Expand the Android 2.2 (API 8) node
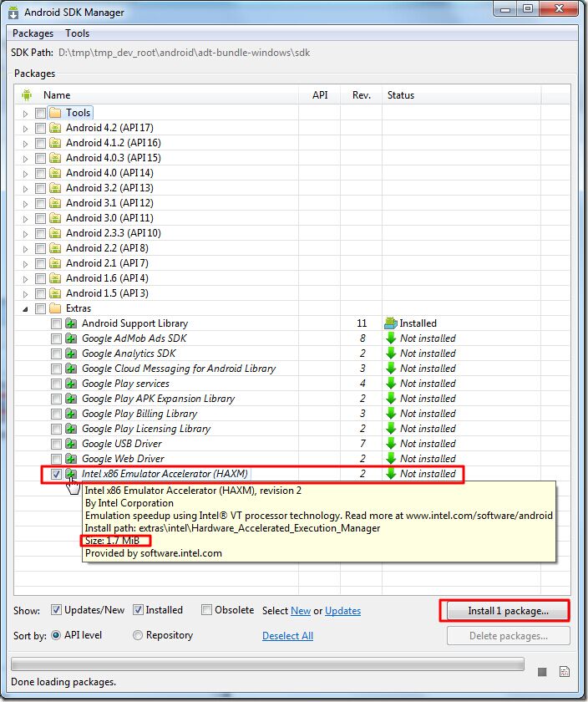The height and width of the screenshot is (702, 588). (x=26, y=249)
